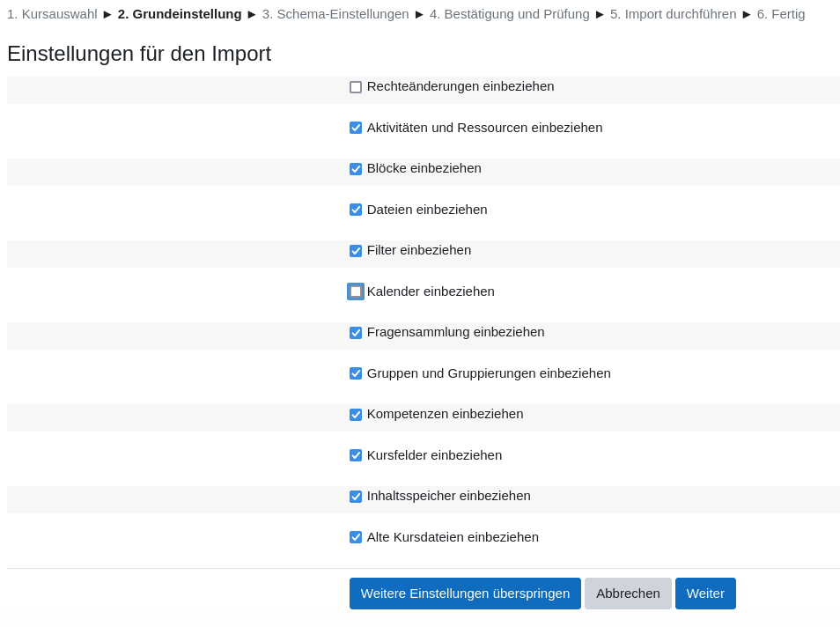This screenshot has height=627, width=840.
Task: Click the Kalender einbeziehen label text
Action: pyautogui.click(x=431, y=291)
